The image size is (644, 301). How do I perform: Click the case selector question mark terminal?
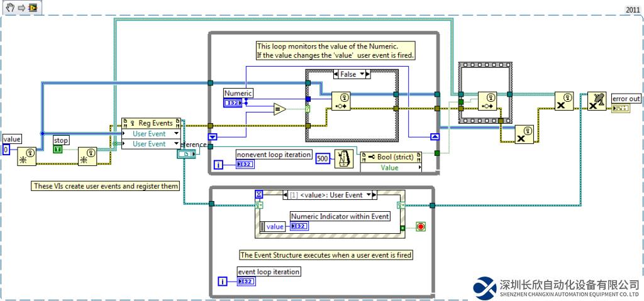click(308, 109)
